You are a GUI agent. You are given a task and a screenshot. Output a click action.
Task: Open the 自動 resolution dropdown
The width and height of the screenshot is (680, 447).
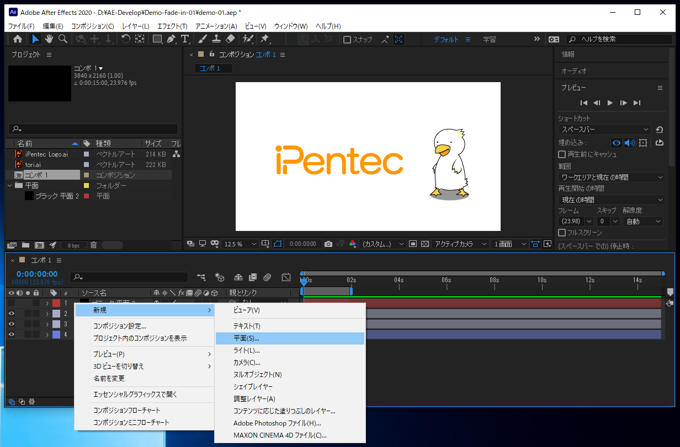click(643, 222)
